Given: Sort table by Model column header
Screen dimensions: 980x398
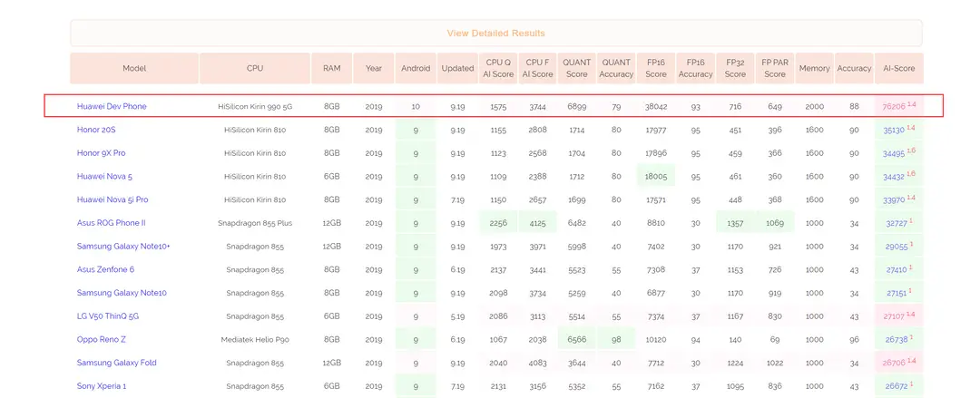Looking at the screenshot, I should (134, 68).
